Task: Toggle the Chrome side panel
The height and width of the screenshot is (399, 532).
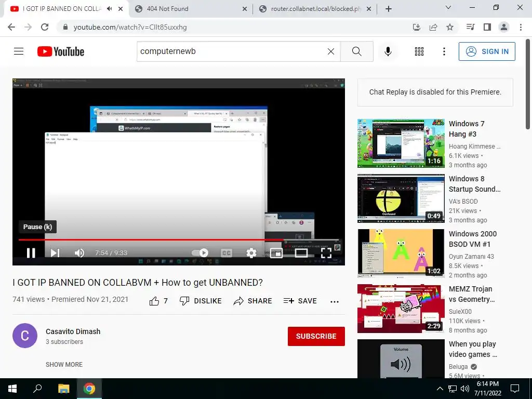Action: coord(487,27)
